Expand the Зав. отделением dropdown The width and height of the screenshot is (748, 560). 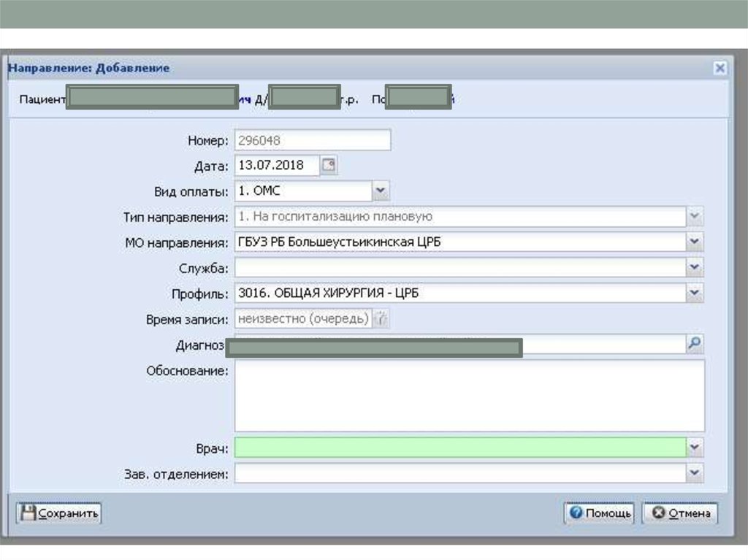pyautogui.click(x=695, y=474)
